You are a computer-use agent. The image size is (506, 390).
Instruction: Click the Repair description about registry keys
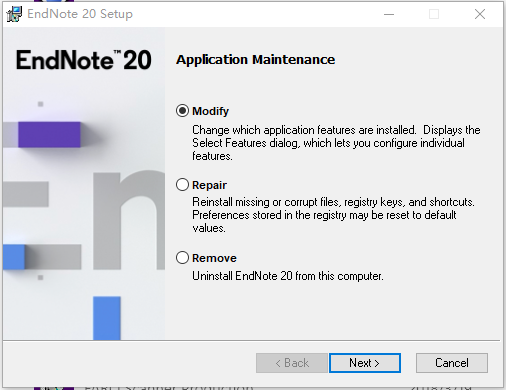333,215
